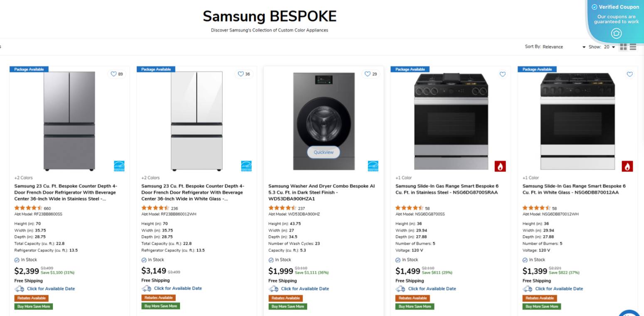Click Energy Star badge on stainless refrigerator
Viewport: 644px width, 316px height.
coord(119,166)
